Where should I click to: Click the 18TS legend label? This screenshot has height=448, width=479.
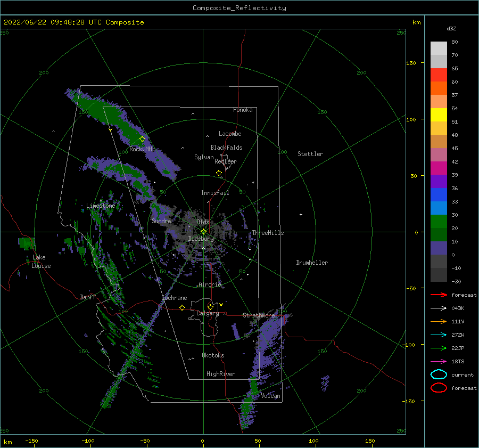(458, 362)
